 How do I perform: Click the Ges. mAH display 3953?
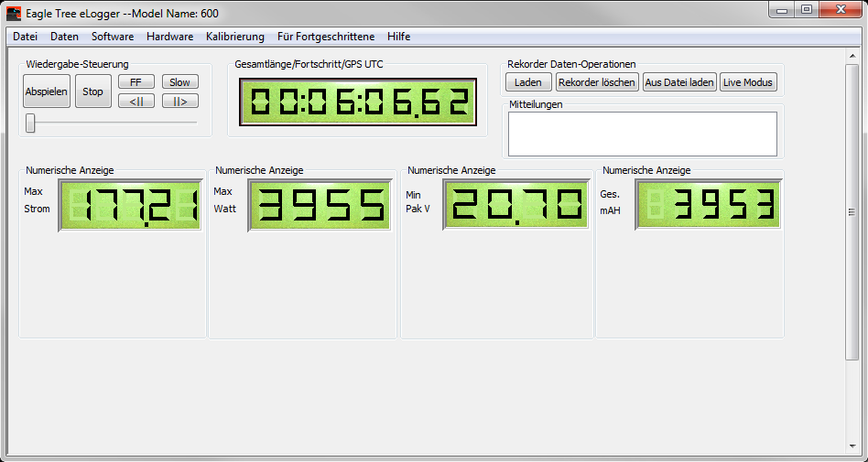tap(709, 204)
